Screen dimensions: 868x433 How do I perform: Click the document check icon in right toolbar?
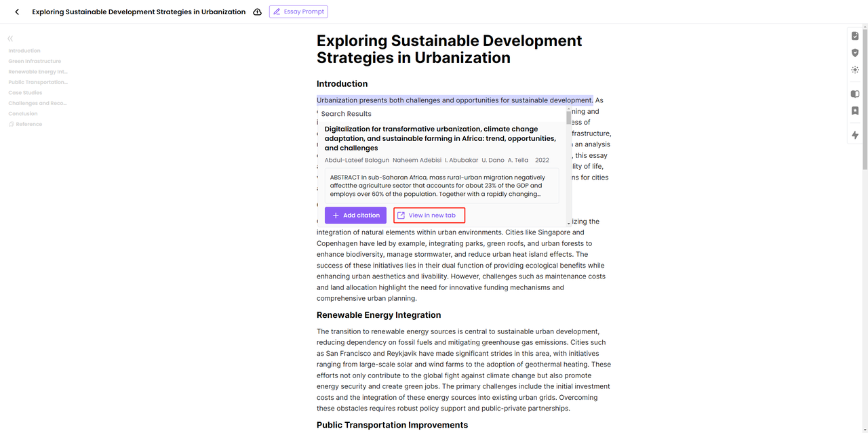click(x=855, y=36)
